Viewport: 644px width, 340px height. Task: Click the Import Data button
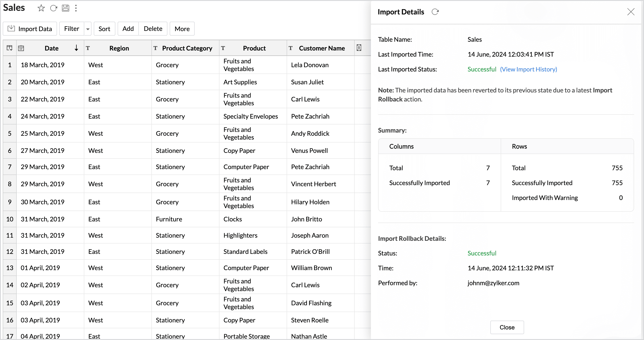[x=30, y=29]
